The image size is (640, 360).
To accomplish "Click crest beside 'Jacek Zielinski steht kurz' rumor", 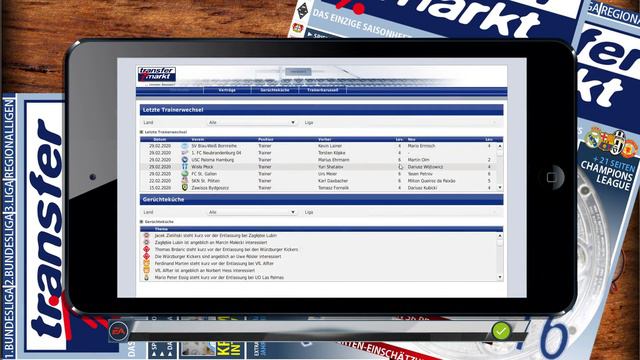I will point(147,236).
